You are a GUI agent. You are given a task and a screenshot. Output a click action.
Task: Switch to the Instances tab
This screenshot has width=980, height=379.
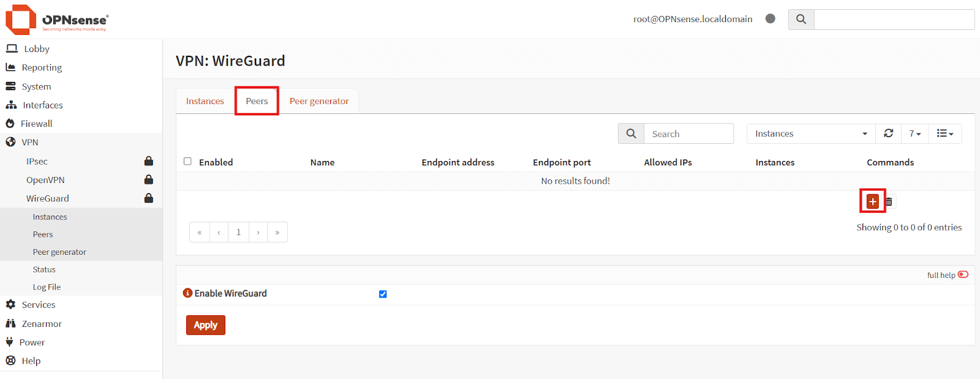(x=205, y=101)
